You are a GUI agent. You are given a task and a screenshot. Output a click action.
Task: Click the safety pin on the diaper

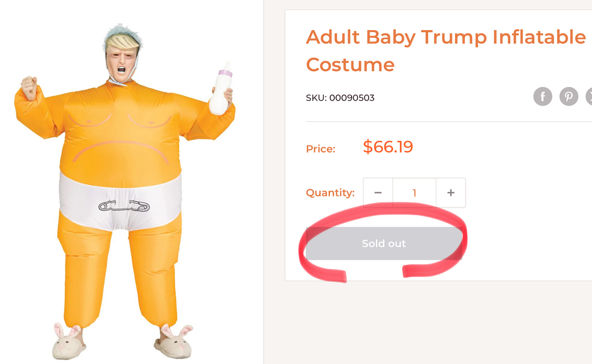click(x=124, y=206)
